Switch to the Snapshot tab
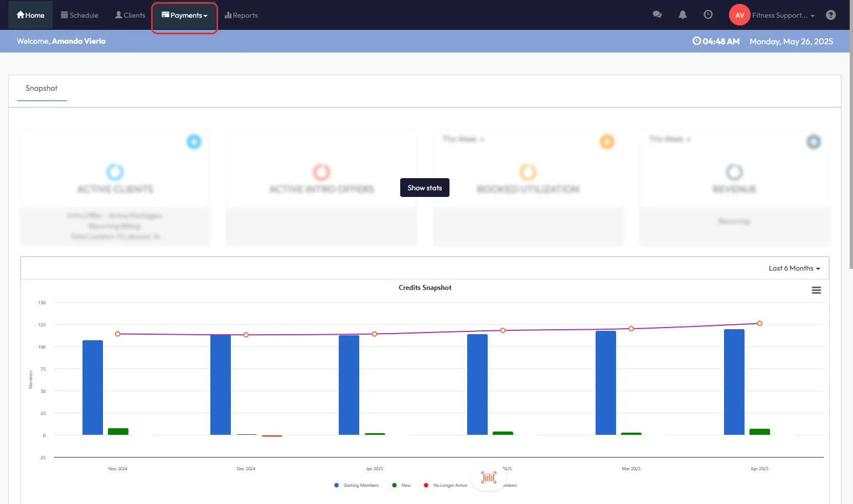Image resolution: width=853 pixels, height=504 pixels. [x=42, y=89]
